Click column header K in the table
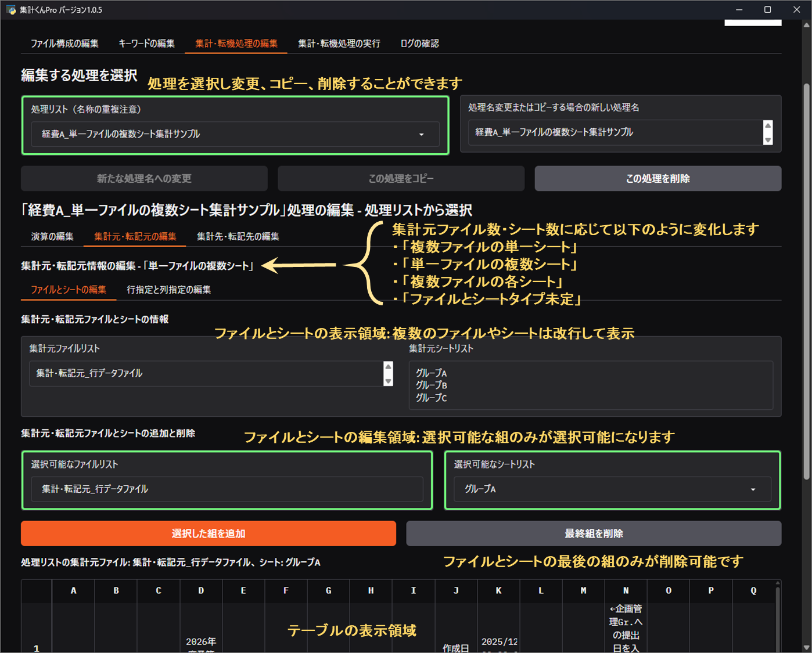This screenshot has height=653, width=812. pyautogui.click(x=498, y=591)
